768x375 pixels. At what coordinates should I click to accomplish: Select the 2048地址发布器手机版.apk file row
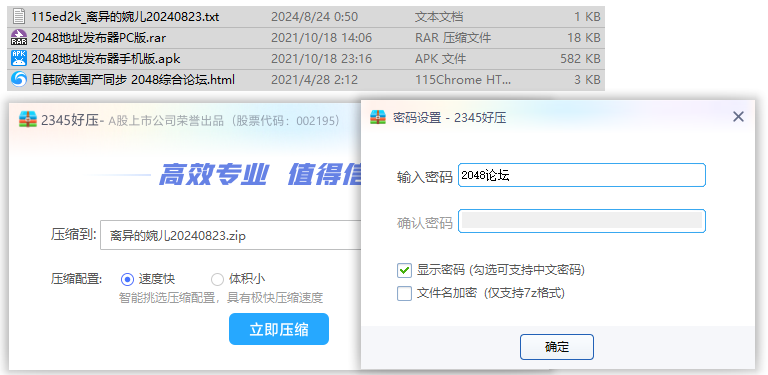point(306,59)
